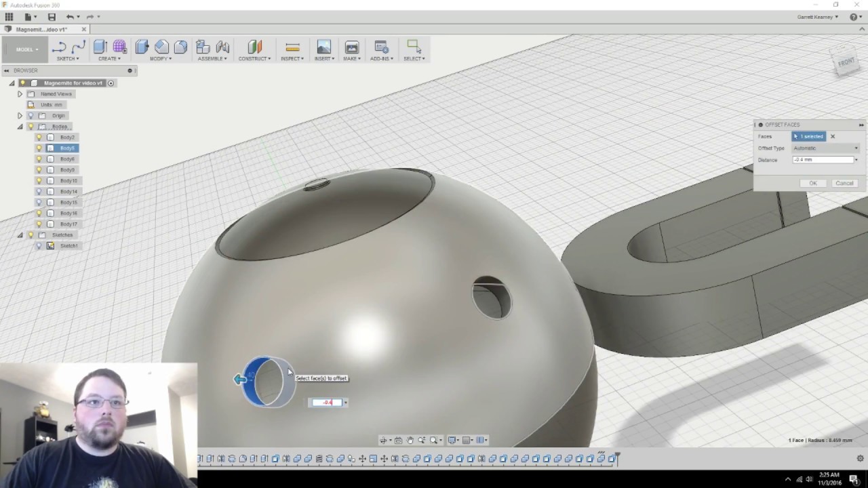Click the Insert image icon
This screenshot has height=488, width=868.
click(x=324, y=47)
